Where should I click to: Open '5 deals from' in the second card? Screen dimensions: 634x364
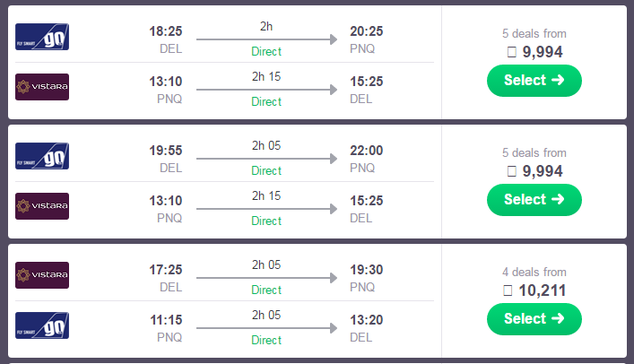pyautogui.click(x=534, y=153)
